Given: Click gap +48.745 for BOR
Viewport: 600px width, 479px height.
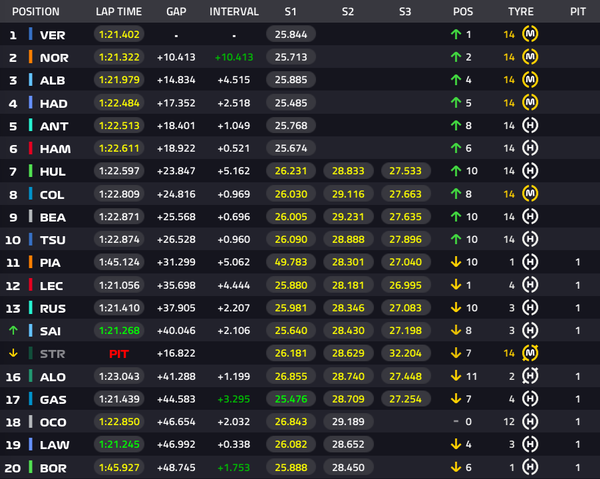Looking at the screenshot, I should pos(176,468).
